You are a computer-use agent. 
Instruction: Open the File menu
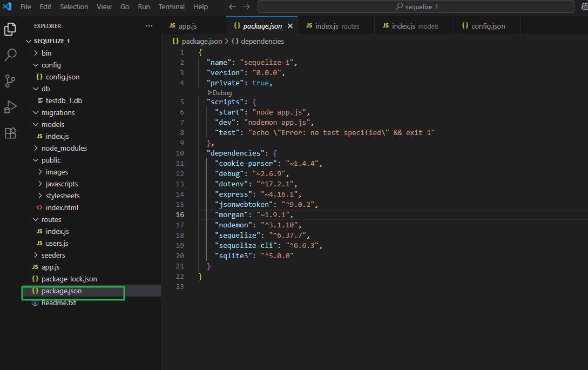[26, 7]
